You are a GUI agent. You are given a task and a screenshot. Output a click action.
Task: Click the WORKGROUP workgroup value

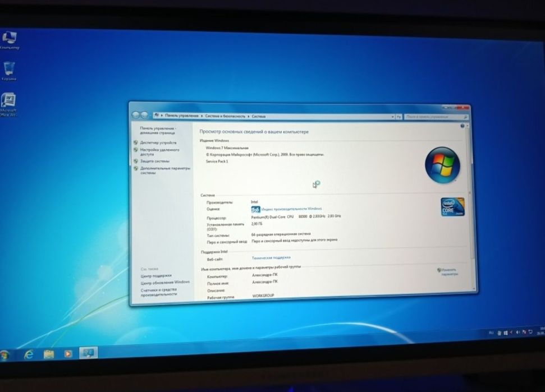coord(263,296)
